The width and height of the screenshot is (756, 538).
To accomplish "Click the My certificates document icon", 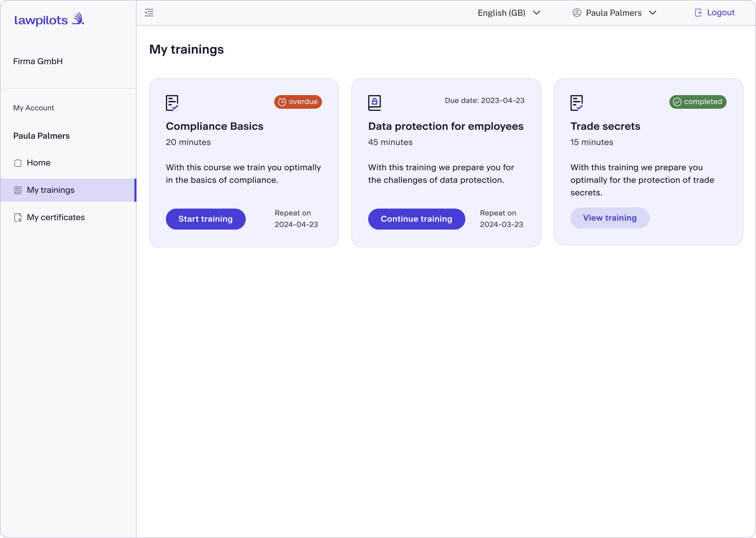I will click(18, 217).
